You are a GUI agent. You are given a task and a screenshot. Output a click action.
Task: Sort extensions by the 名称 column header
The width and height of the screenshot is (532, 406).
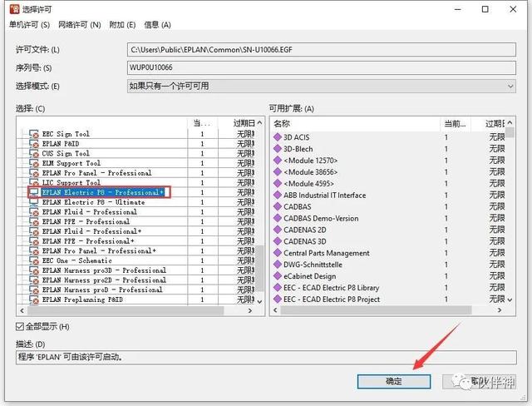355,124
